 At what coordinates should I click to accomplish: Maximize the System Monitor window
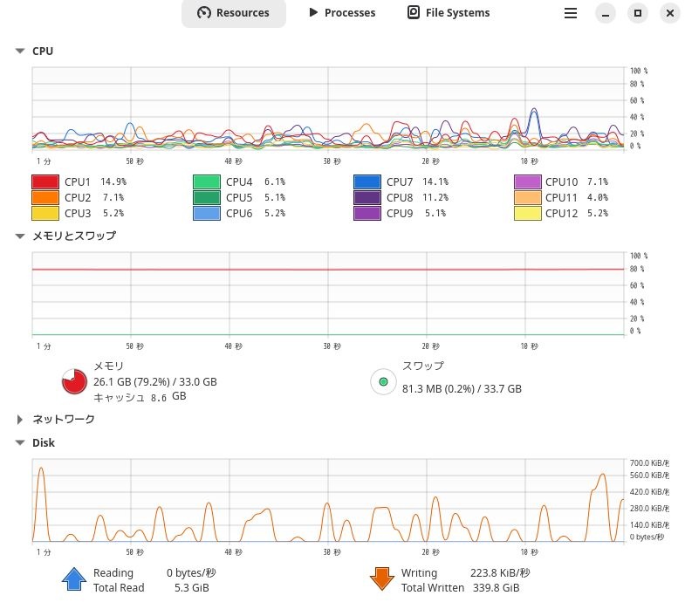(x=638, y=13)
